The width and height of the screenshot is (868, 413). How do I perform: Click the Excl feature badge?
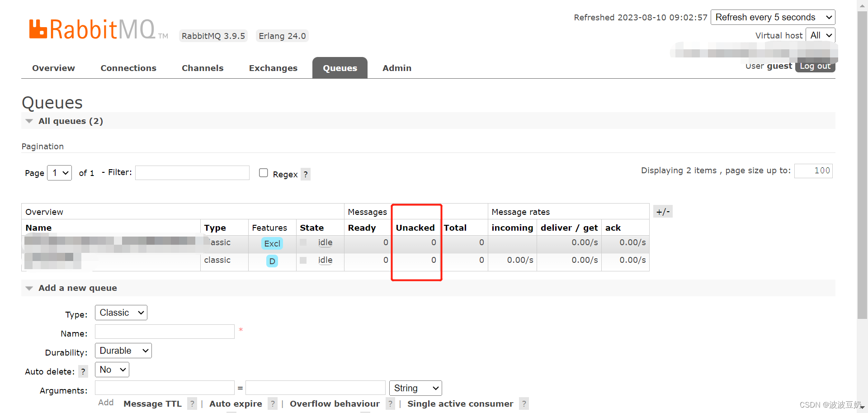click(272, 243)
